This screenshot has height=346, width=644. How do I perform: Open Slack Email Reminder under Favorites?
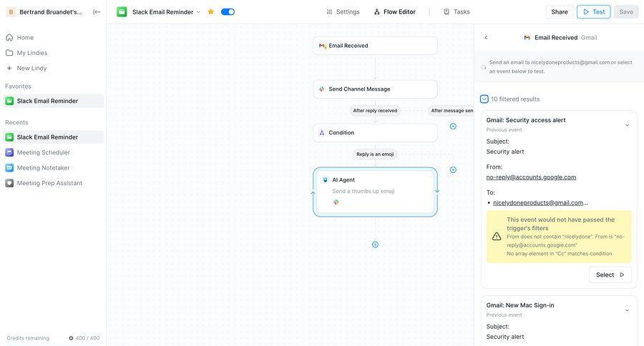[x=54, y=101]
